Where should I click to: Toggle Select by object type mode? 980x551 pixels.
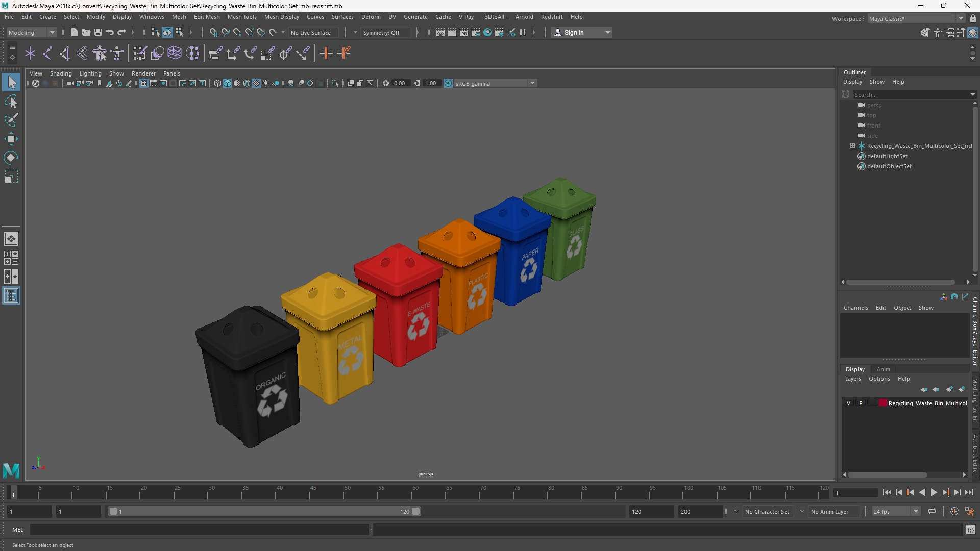(167, 32)
